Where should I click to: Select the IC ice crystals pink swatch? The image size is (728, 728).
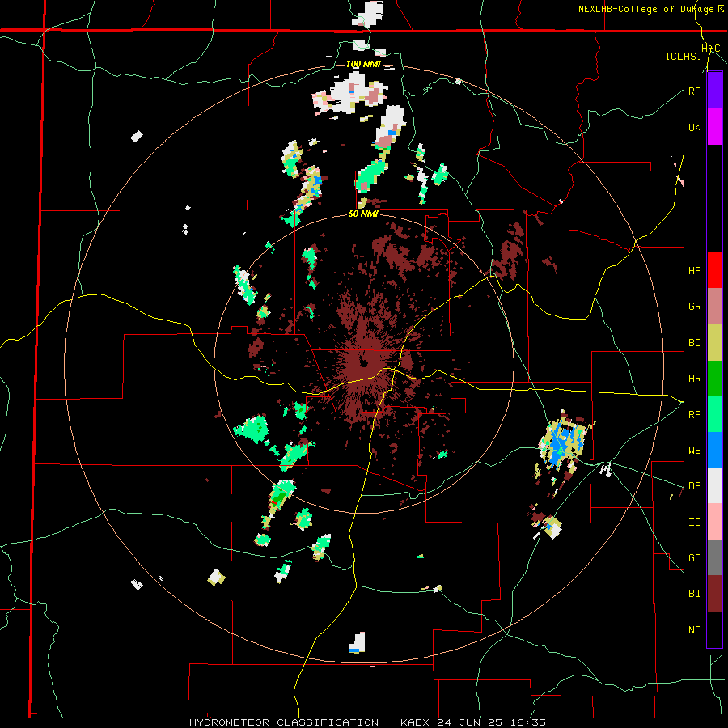click(714, 522)
